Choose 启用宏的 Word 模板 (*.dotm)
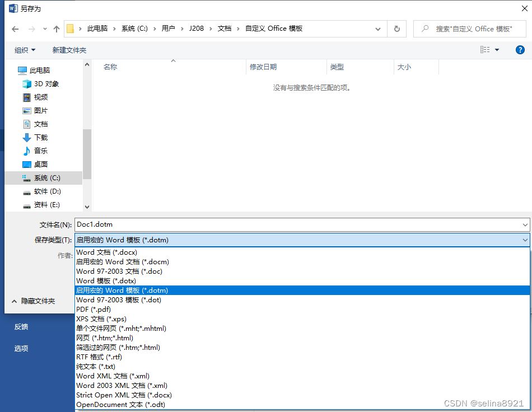This screenshot has height=412, width=532. [302, 291]
